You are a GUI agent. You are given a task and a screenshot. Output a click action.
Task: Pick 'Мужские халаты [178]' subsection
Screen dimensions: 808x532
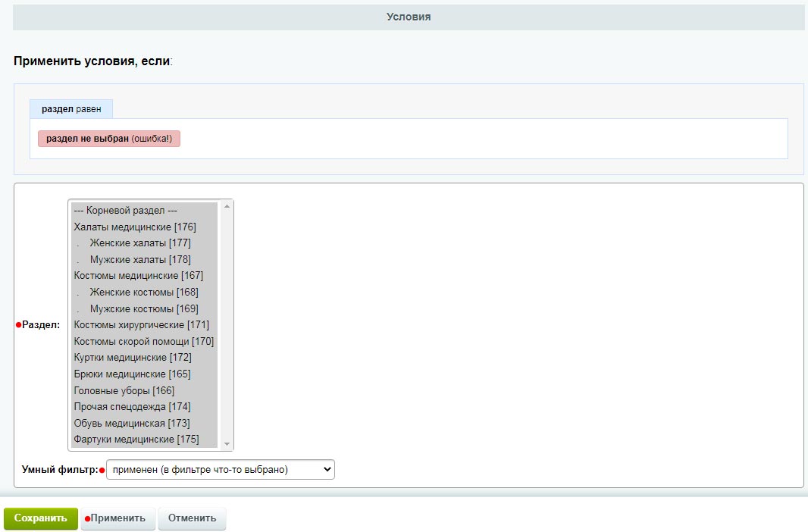[x=139, y=259]
